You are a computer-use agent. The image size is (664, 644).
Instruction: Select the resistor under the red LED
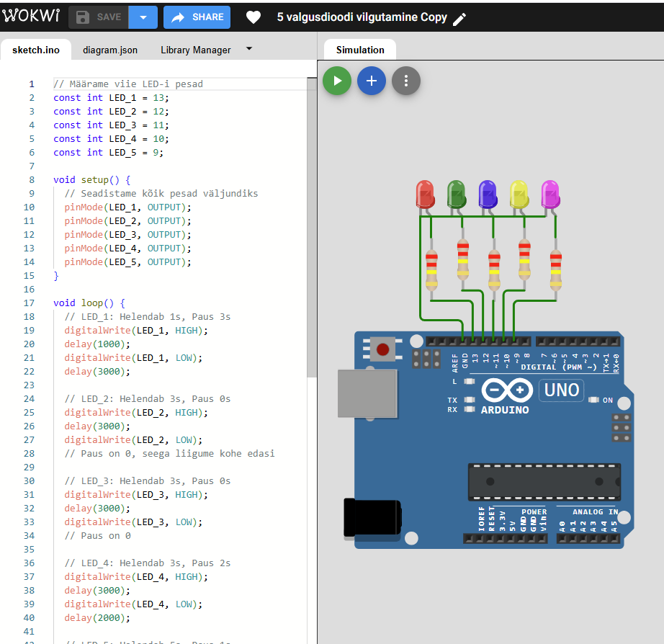point(431,270)
